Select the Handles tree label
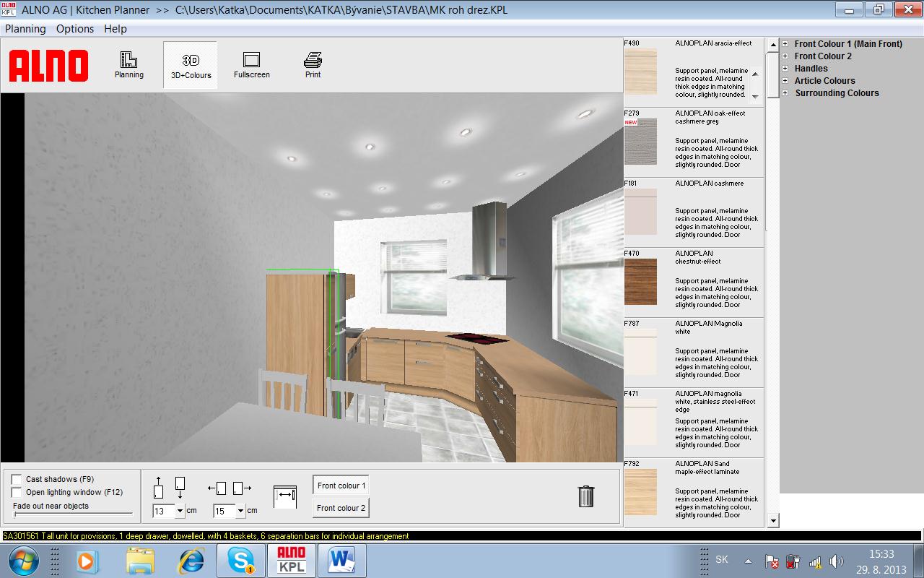Image resolution: width=924 pixels, height=578 pixels. (811, 69)
